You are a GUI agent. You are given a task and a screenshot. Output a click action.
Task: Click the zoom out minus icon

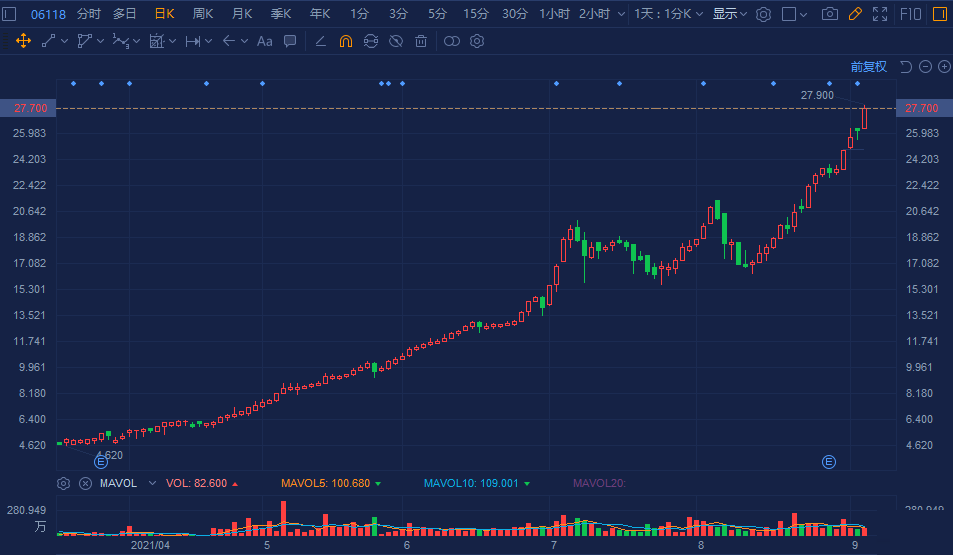click(x=925, y=67)
